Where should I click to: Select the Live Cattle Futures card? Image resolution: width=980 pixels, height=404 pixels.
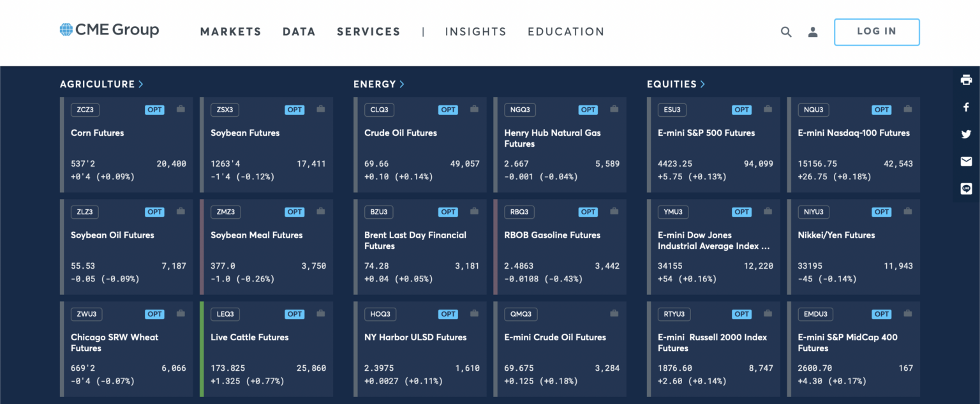click(x=266, y=348)
